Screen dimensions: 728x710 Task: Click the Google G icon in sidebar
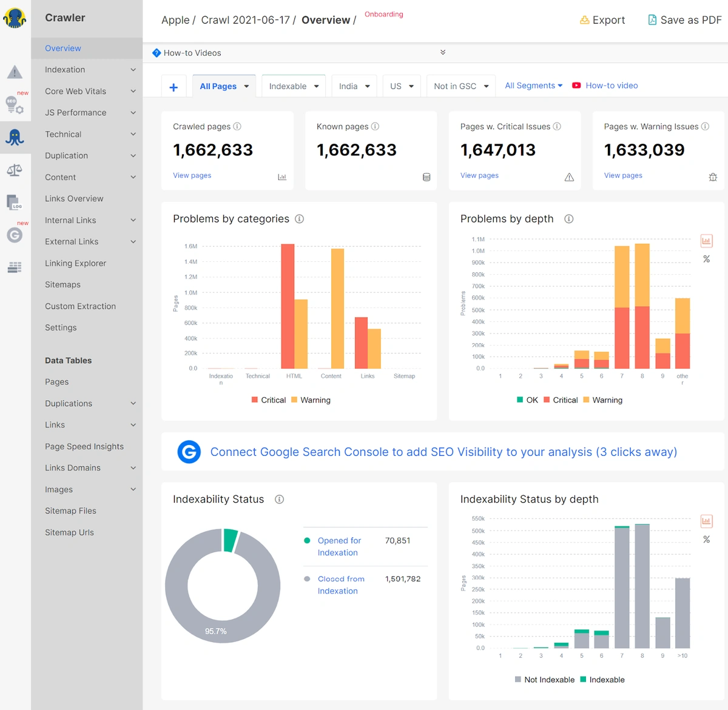tap(15, 235)
